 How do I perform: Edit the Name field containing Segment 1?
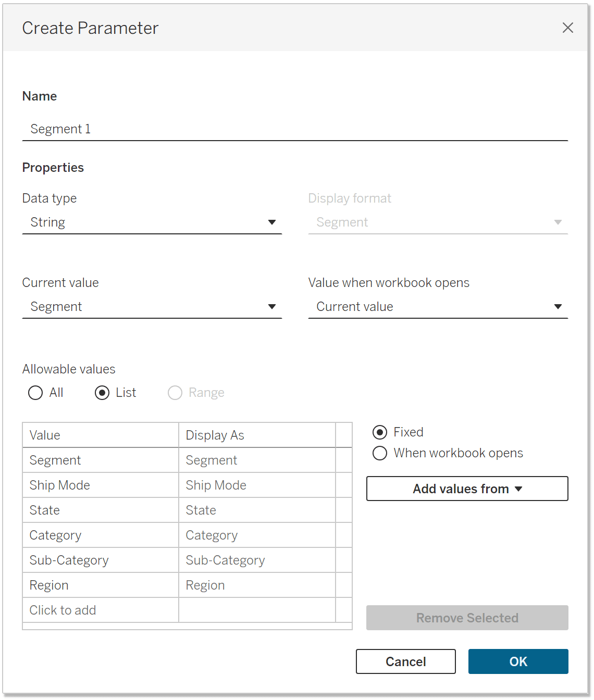click(x=295, y=129)
